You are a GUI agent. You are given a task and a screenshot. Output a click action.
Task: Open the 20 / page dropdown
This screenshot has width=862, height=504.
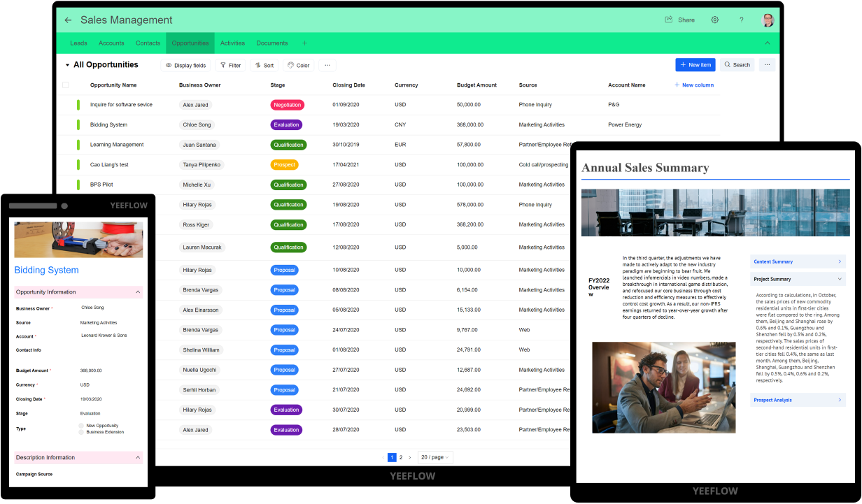click(x=435, y=457)
